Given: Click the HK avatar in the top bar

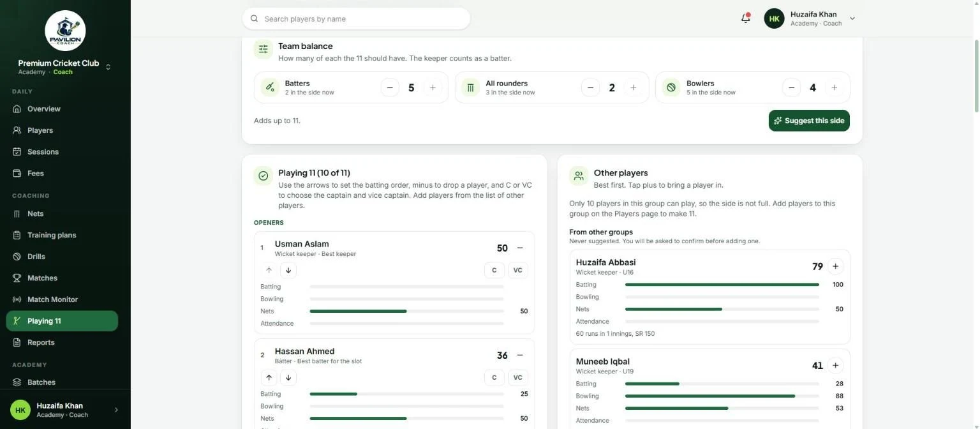Looking at the screenshot, I should click(774, 19).
